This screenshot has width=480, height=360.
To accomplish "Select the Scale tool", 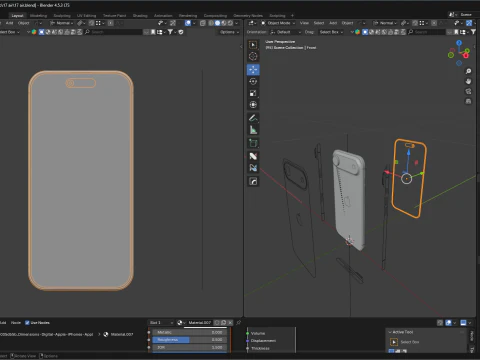I will 253,93.
